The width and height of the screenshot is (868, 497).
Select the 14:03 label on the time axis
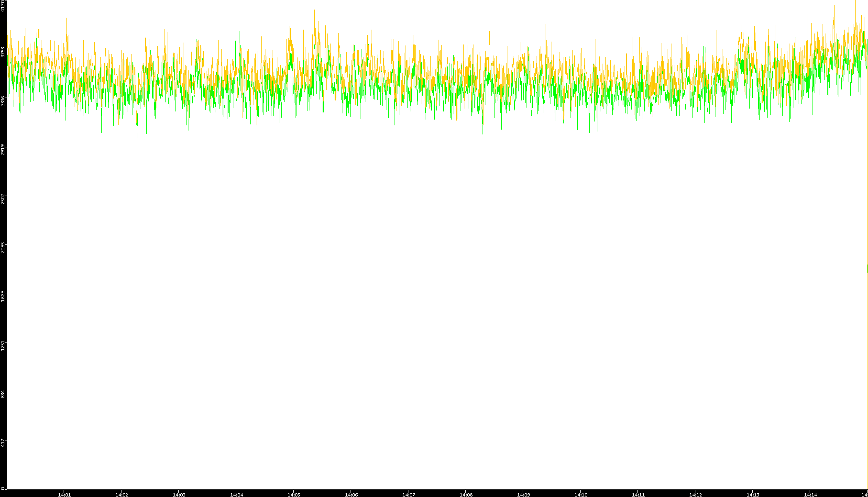tap(179, 495)
